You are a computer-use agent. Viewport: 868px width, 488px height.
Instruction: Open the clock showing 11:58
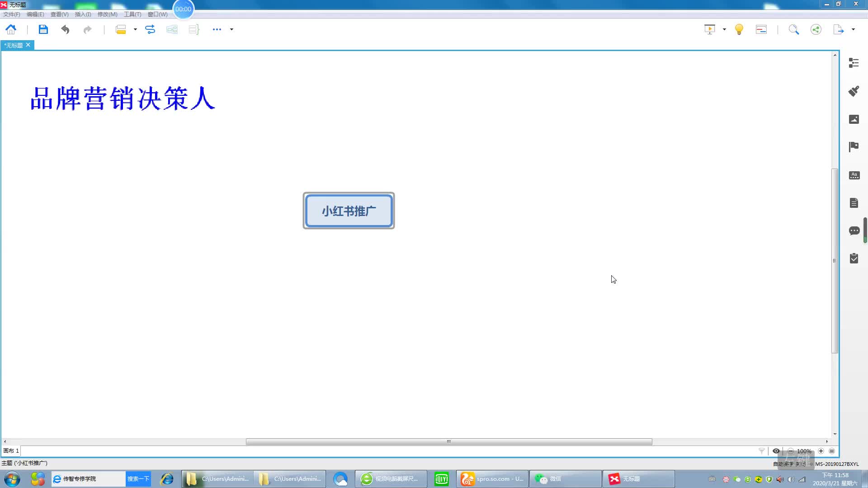[835, 479]
